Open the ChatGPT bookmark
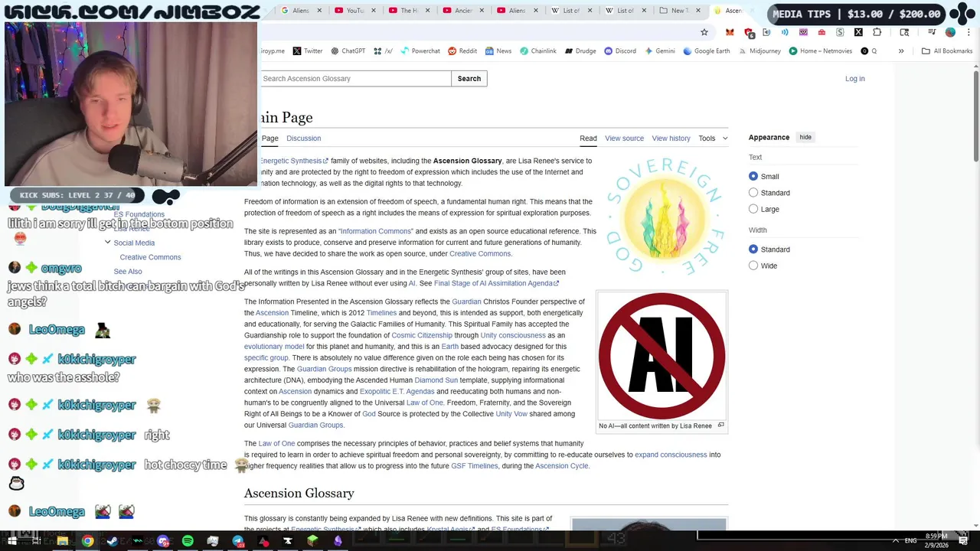Screen dimensions: 980x551 click(x=348, y=51)
